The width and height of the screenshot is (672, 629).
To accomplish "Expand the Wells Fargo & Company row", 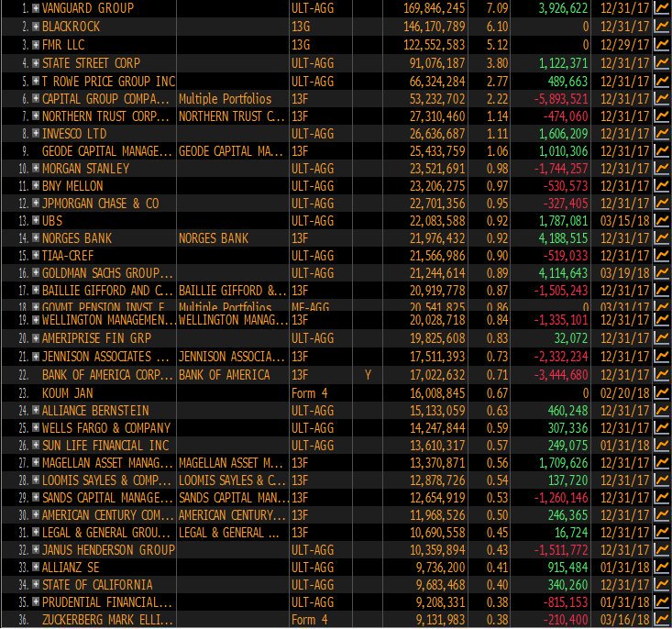I will pos(36,427).
